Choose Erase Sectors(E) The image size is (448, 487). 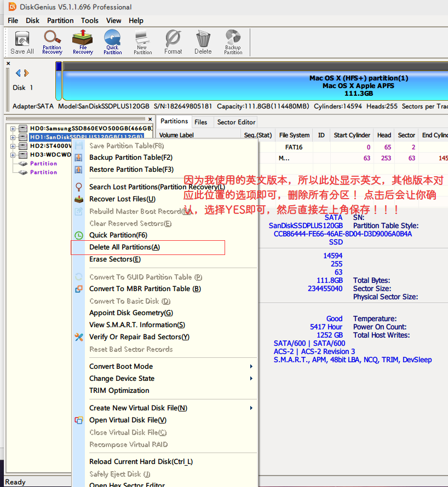tap(115, 259)
